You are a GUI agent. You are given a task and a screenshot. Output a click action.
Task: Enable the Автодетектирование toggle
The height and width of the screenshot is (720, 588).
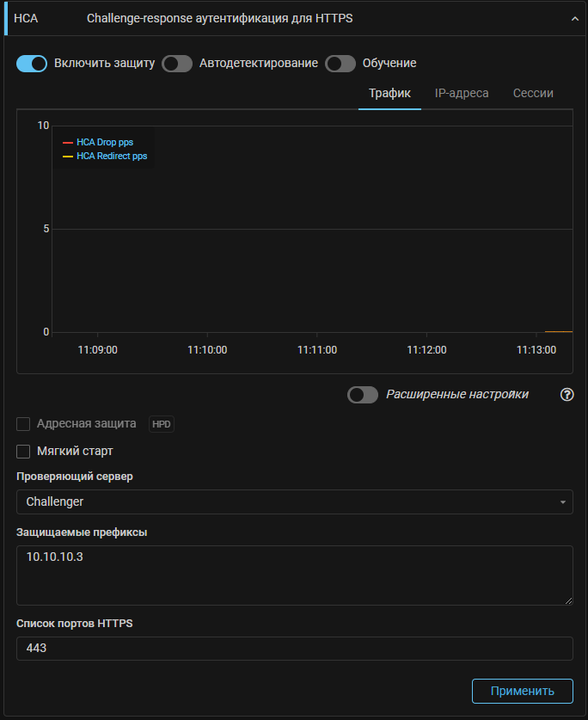pos(177,64)
